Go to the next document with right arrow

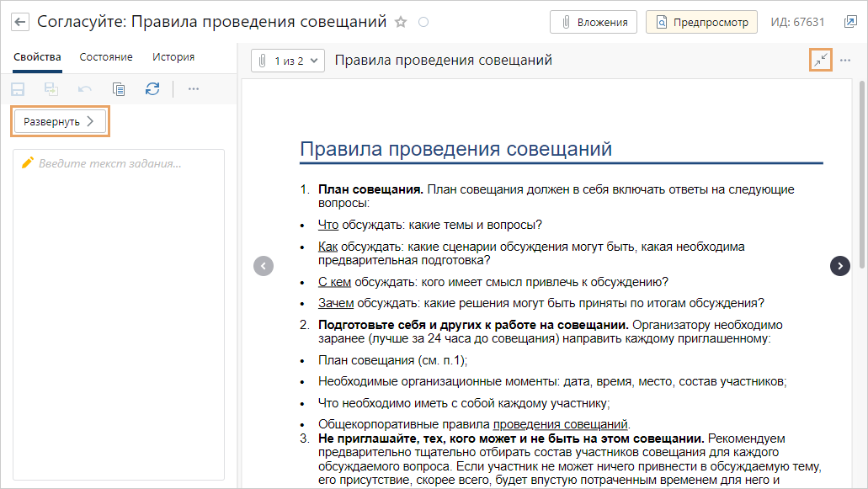(x=839, y=266)
